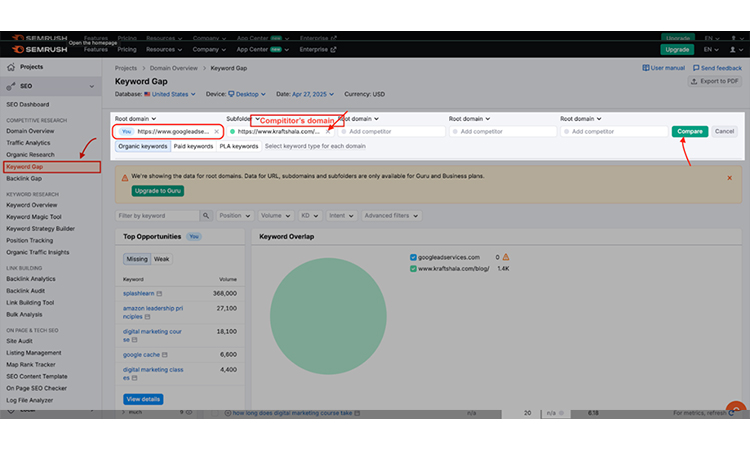This screenshot has height=450, width=750.
Task: Click the warning icon beside googleadservices.com
Action: (x=506, y=257)
